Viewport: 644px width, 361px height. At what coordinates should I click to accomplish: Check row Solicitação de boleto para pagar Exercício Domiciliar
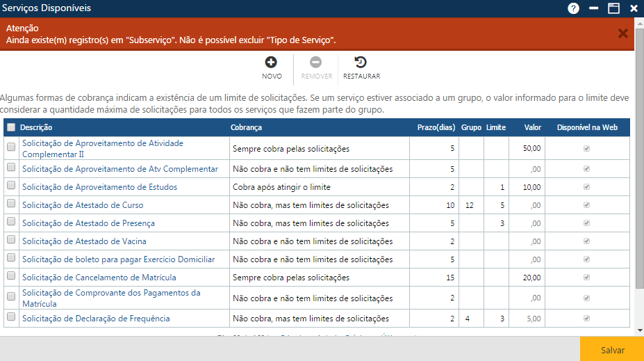tap(11, 258)
